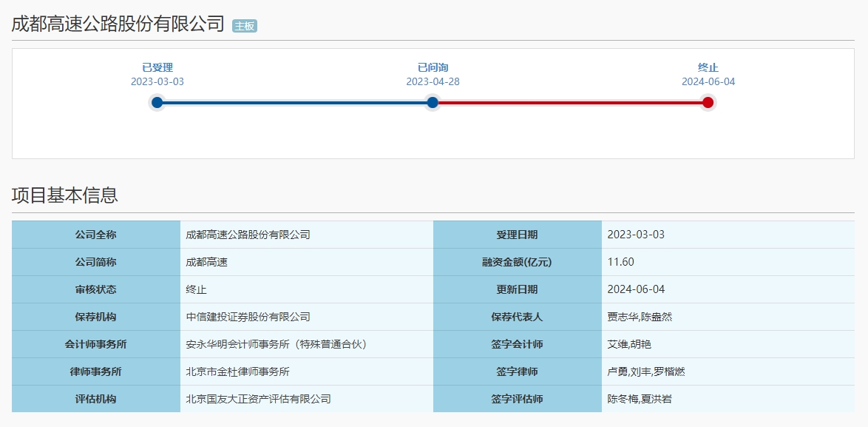Click the page title 成都高速公路股份有限公司

(118, 24)
